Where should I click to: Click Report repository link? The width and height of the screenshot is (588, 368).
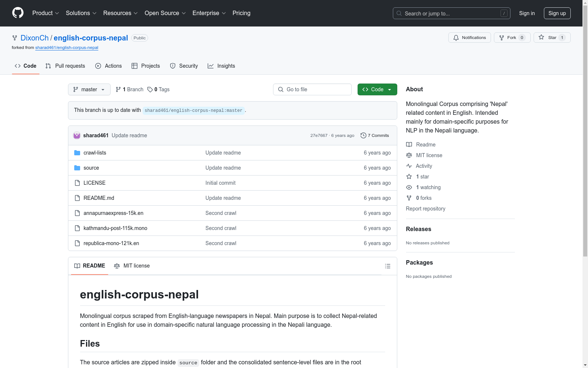pyautogui.click(x=426, y=209)
